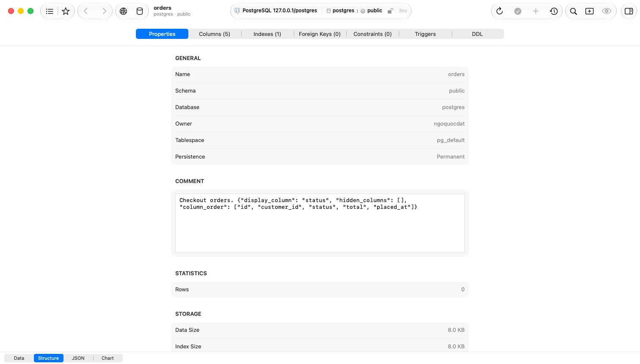This screenshot has height=364, width=640.
Task: Click the Database value 'postgres'
Action: coord(453,107)
